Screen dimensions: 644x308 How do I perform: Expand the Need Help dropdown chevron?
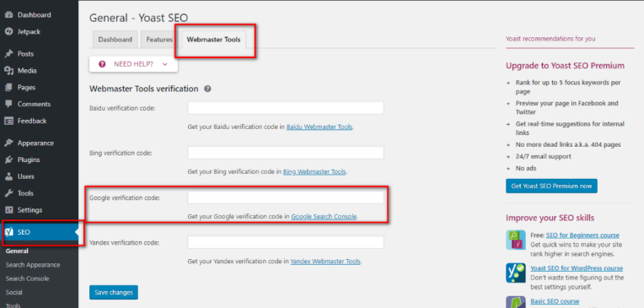tap(165, 64)
